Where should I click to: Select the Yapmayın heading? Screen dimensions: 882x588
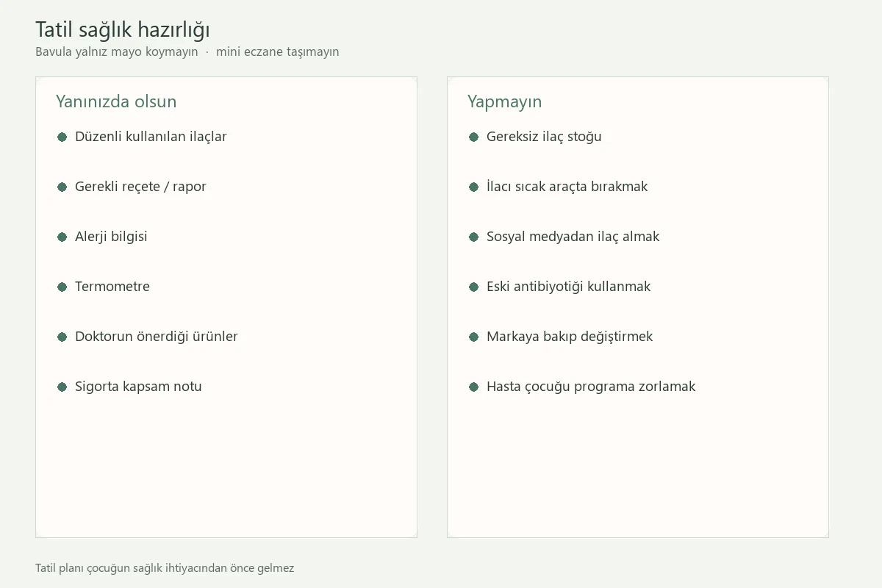[504, 101]
